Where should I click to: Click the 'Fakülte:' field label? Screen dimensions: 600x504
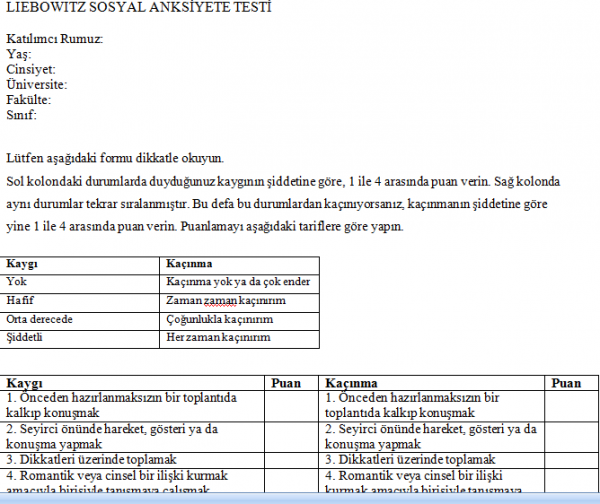pyautogui.click(x=29, y=99)
